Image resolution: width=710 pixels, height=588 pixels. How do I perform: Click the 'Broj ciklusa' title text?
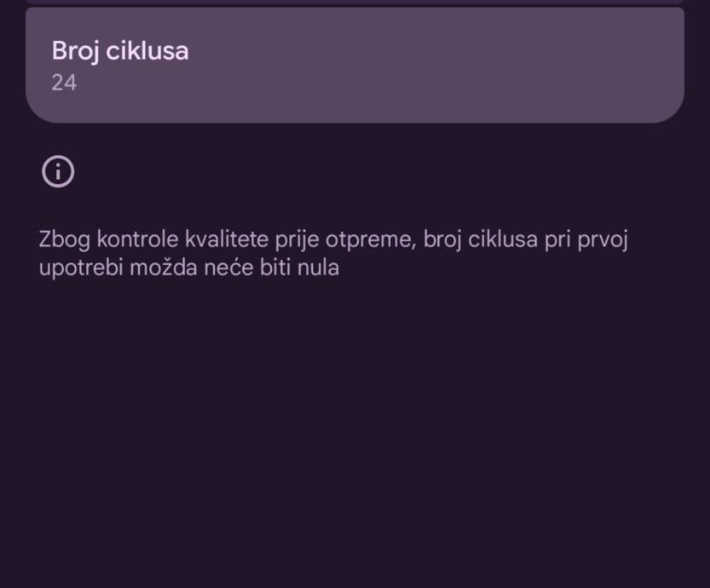point(120,51)
